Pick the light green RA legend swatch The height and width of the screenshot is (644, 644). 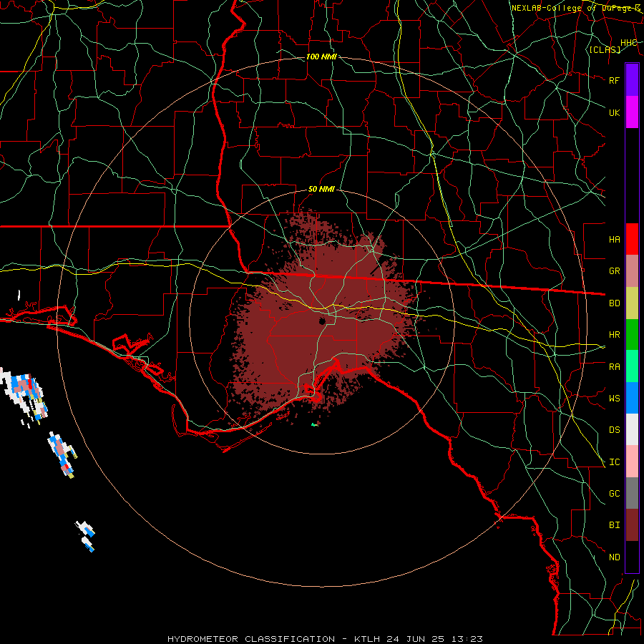click(x=632, y=366)
